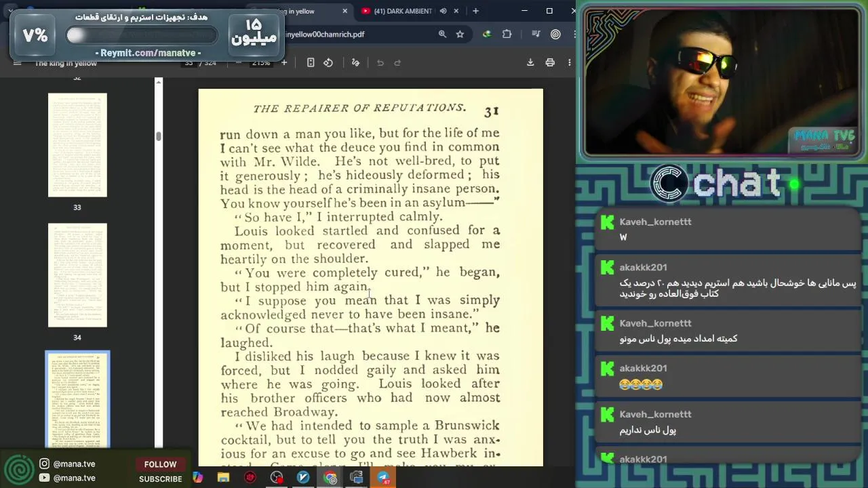Open Google Chrome from the taskbar
The height and width of the screenshot is (488, 868).
[330, 477]
